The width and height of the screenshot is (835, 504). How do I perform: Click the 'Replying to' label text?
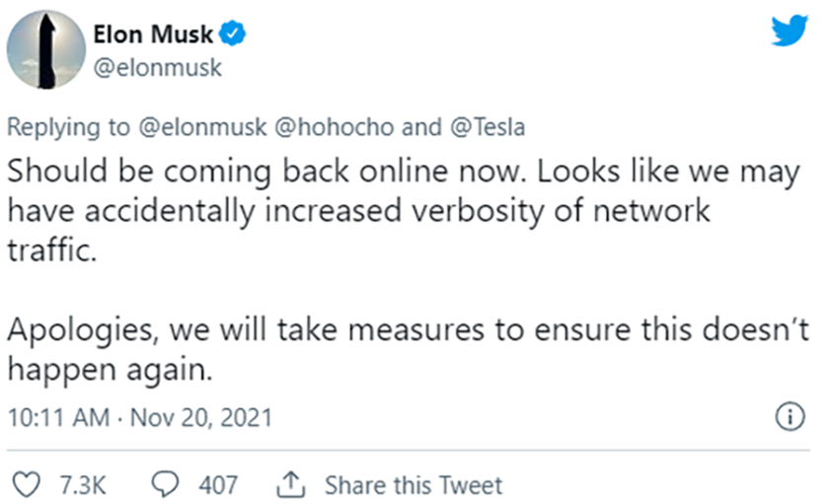point(62,127)
